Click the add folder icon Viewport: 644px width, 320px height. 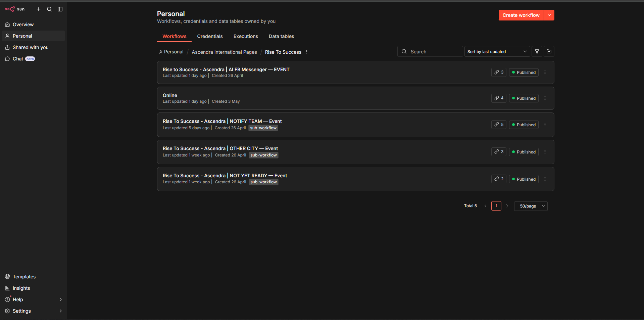click(549, 51)
